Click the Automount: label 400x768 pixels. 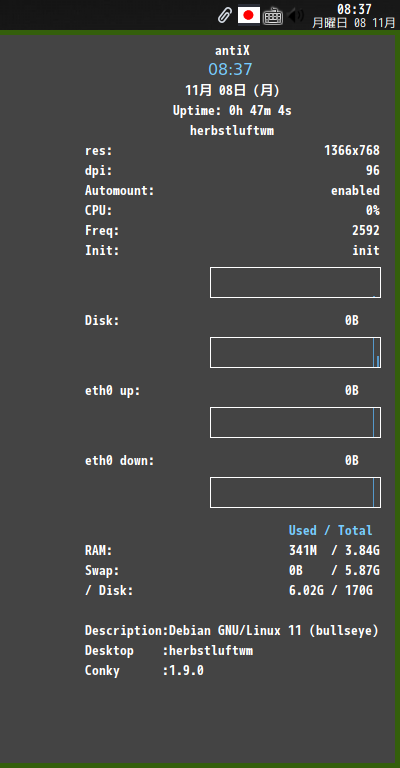(x=119, y=191)
